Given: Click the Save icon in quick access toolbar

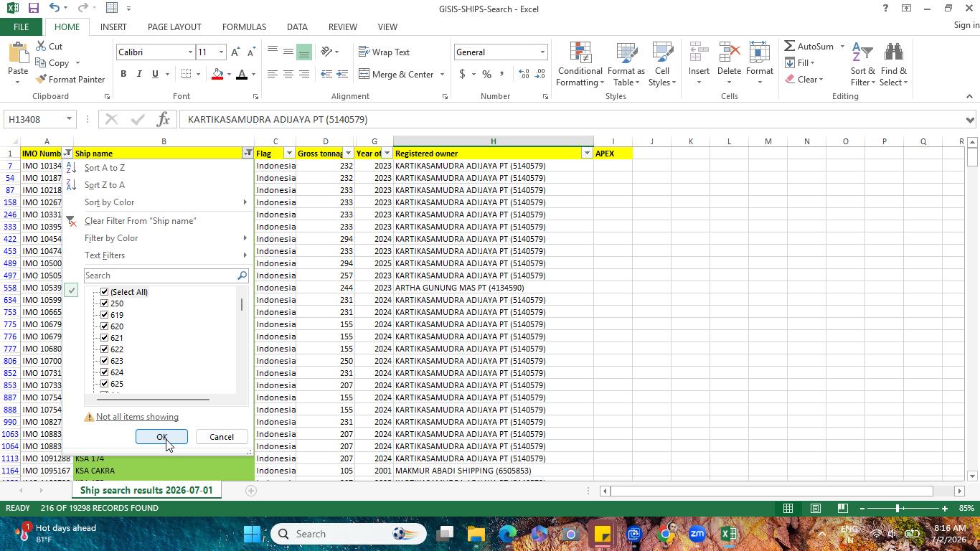Looking at the screenshot, I should coord(33,9).
